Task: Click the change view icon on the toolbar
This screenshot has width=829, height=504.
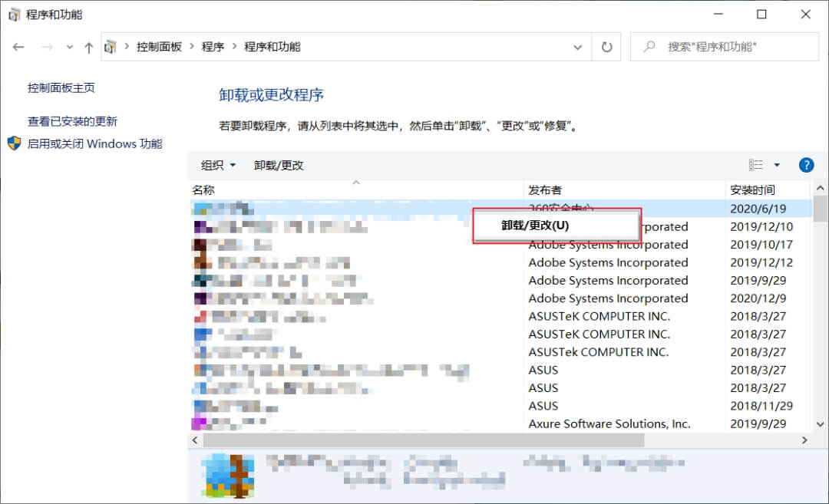Action: pyautogui.click(x=755, y=164)
